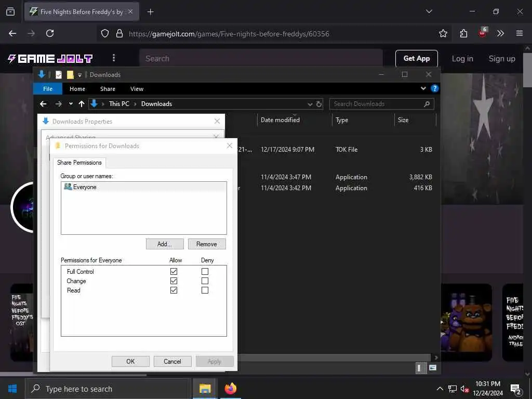The width and height of the screenshot is (532, 399).
Task: Open Game Jolt three-dot more menu
Action: (114, 58)
